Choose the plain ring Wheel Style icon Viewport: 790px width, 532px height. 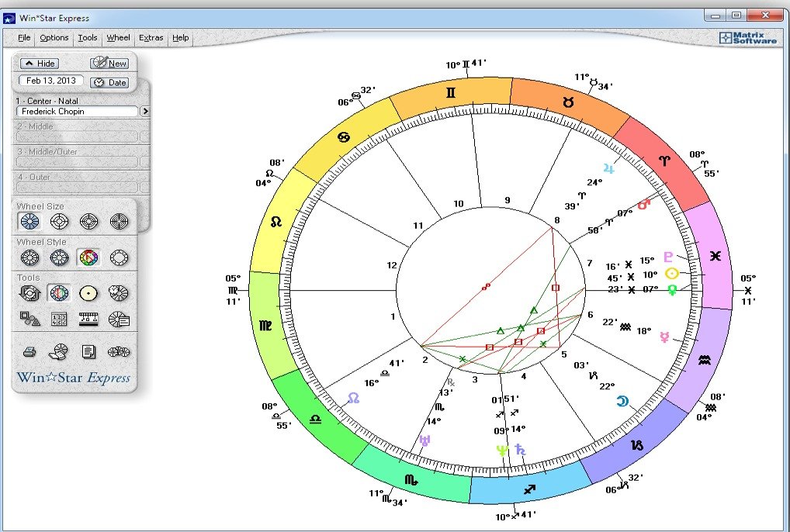pyautogui.click(x=119, y=257)
